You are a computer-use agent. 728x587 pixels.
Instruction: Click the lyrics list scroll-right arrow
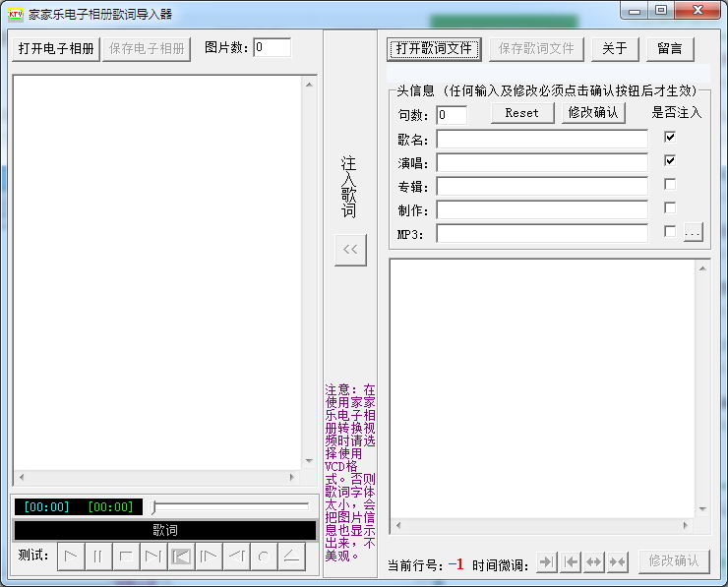click(686, 526)
